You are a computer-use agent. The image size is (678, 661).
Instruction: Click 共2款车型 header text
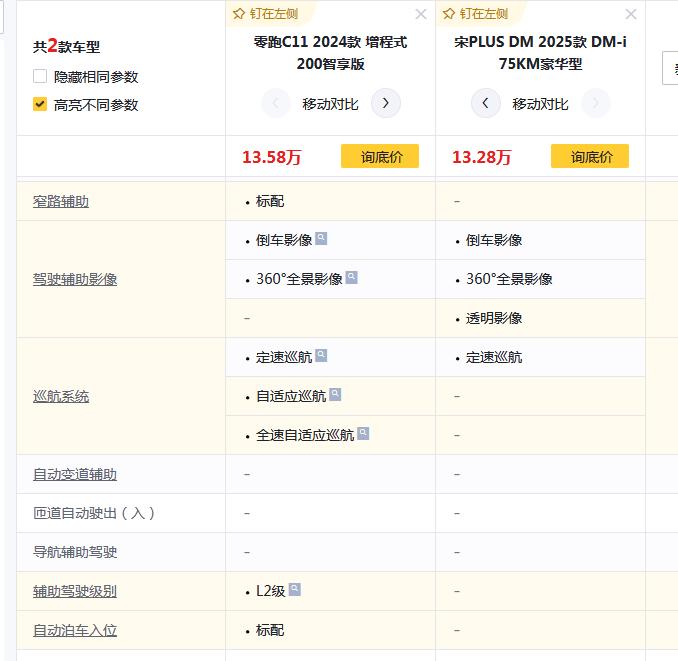click(66, 46)
